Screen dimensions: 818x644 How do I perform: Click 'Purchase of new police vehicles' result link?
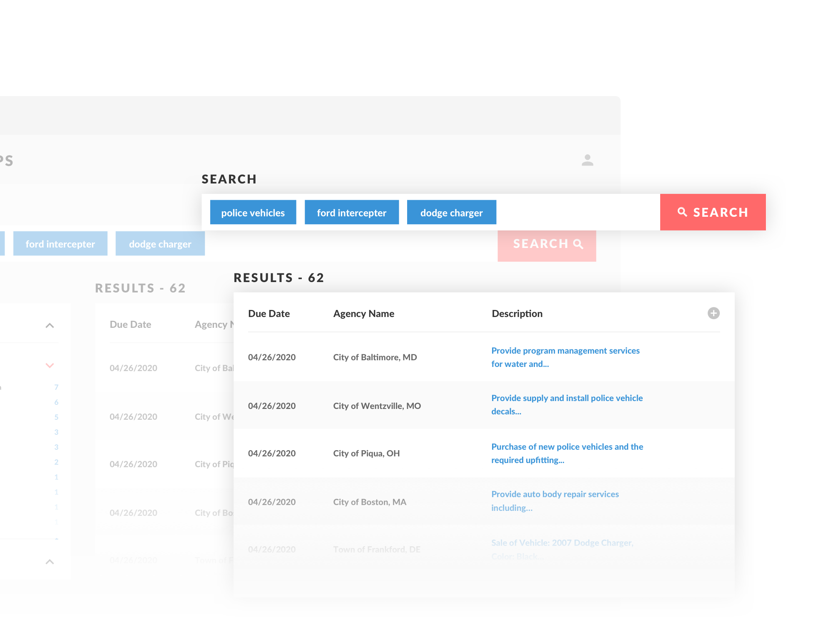tap(567, 453)
